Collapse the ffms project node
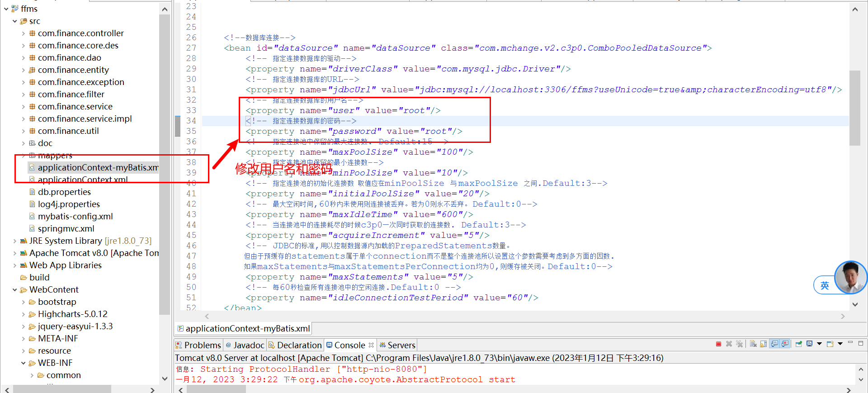Image resolution: width=868 pixels, height=393 pixels. [x=6, y=9]
